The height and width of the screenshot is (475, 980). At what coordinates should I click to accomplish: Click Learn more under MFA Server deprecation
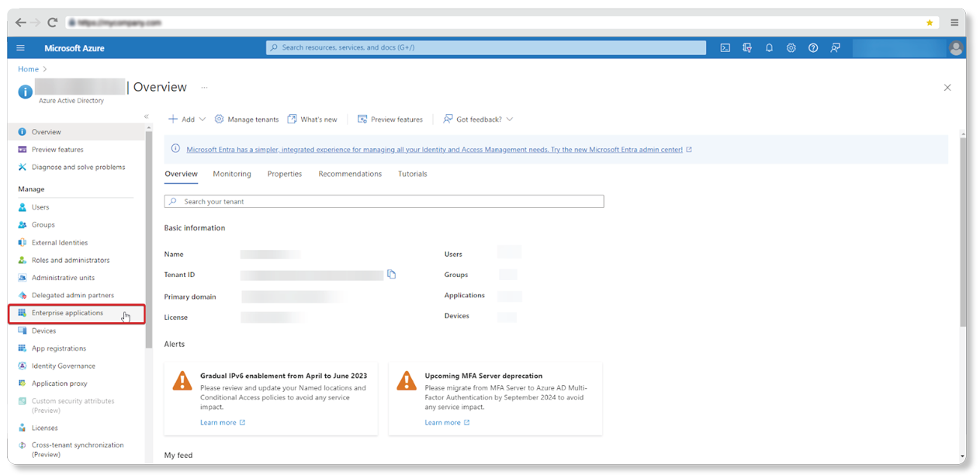coord(447,422)
